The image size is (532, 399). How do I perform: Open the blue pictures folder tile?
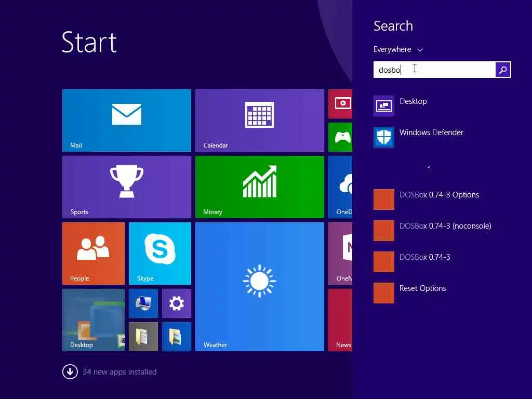pyautogui.click(x=177, y=337)
